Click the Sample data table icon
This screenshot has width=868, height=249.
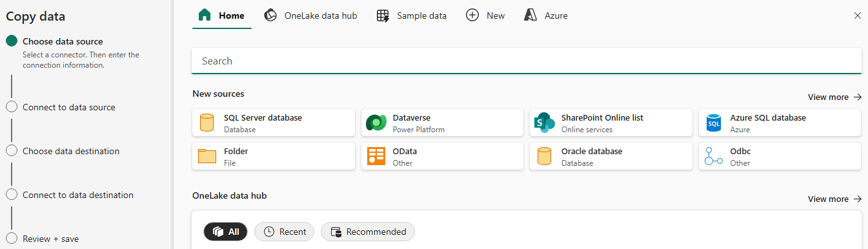pos(383,15)
